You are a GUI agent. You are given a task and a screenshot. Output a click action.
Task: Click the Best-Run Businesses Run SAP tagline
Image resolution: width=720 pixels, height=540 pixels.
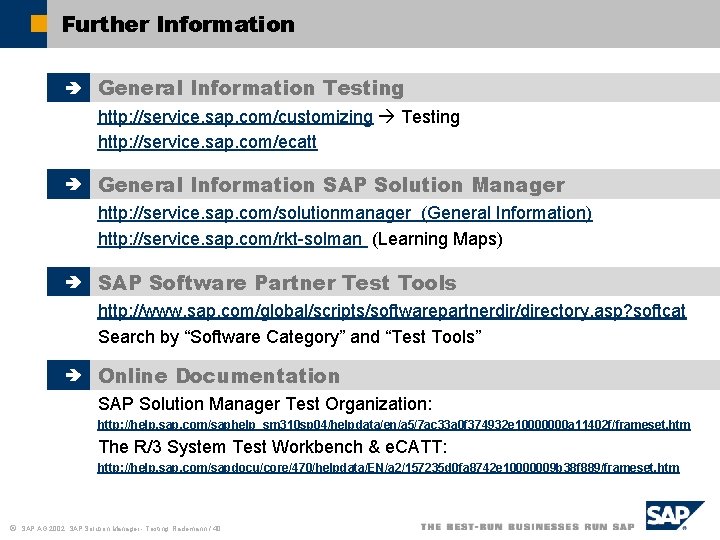coord(527,527)
